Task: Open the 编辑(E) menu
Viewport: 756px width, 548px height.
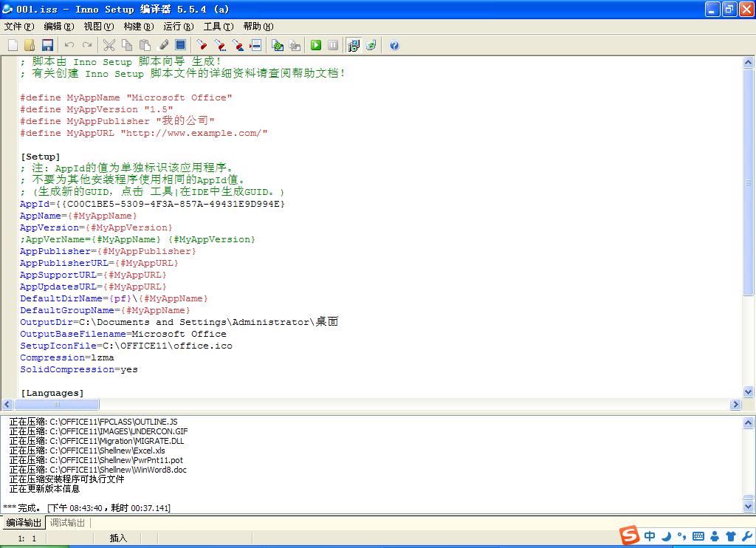Action: point(59,27)
